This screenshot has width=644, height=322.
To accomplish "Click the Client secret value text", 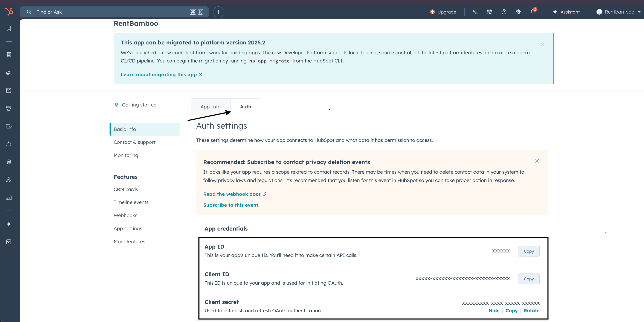I will 501,303.
